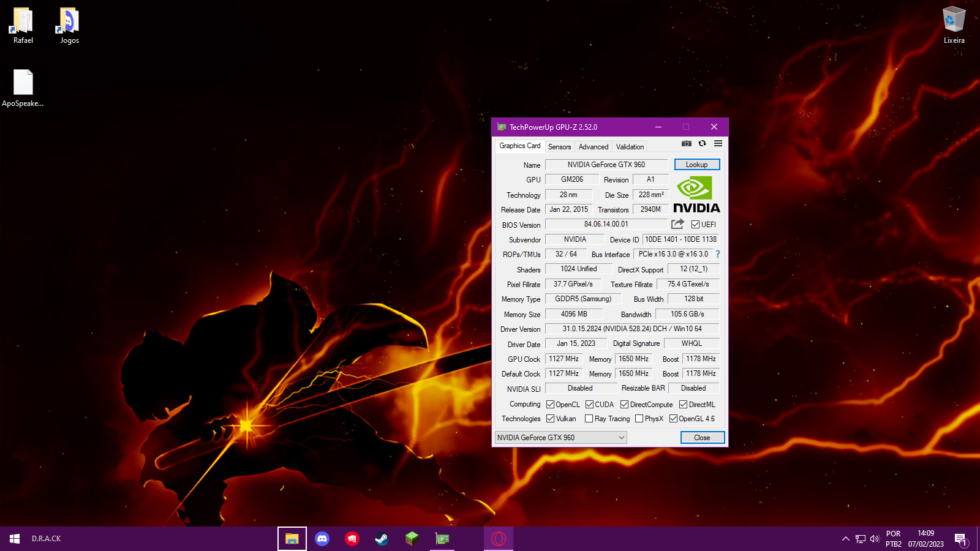Open the notification center icon

pyautogui.click(x=960, y=539)
